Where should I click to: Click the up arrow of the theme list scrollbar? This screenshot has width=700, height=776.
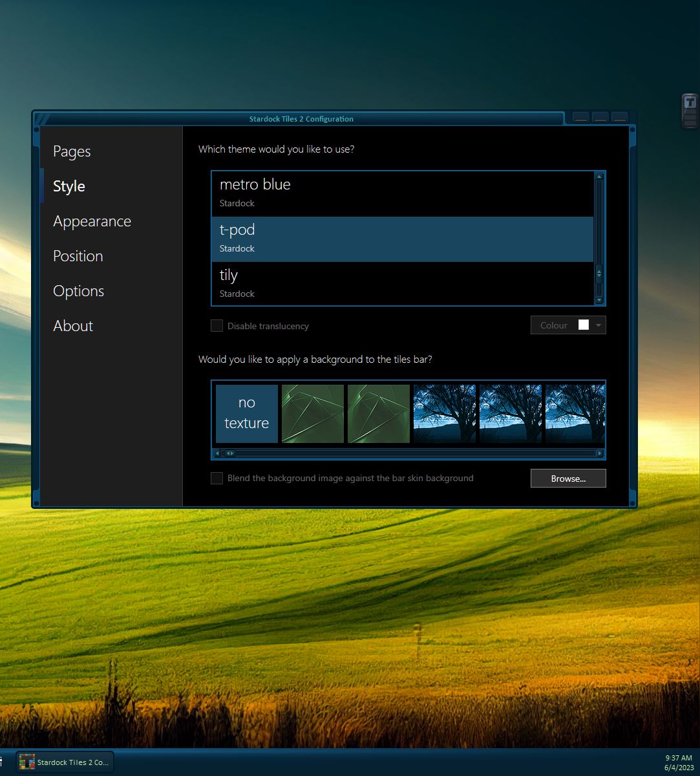tap(599, 177)
